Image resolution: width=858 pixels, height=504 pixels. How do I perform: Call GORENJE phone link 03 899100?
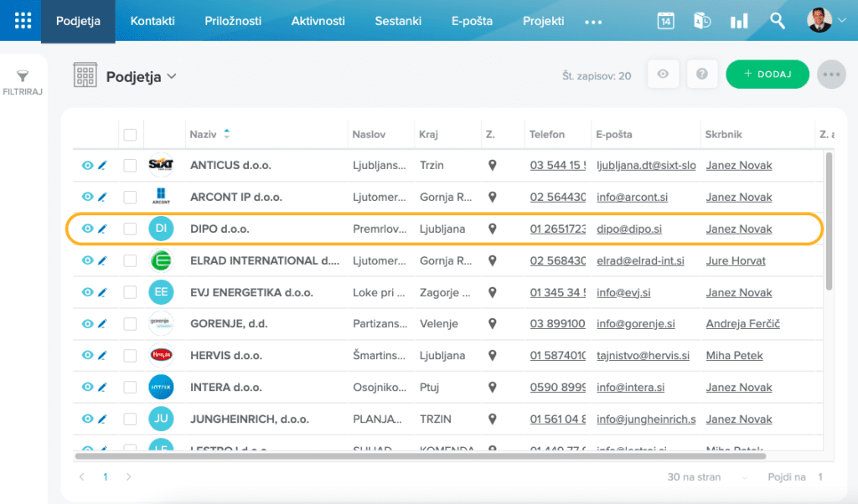point(557,324)
